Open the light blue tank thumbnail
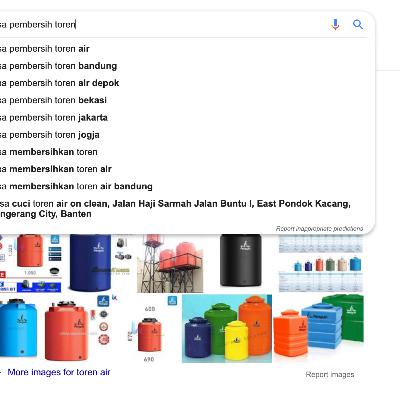The height and width of the screenshot is (400, 400). pyautogui.click(x=18, y=329)
